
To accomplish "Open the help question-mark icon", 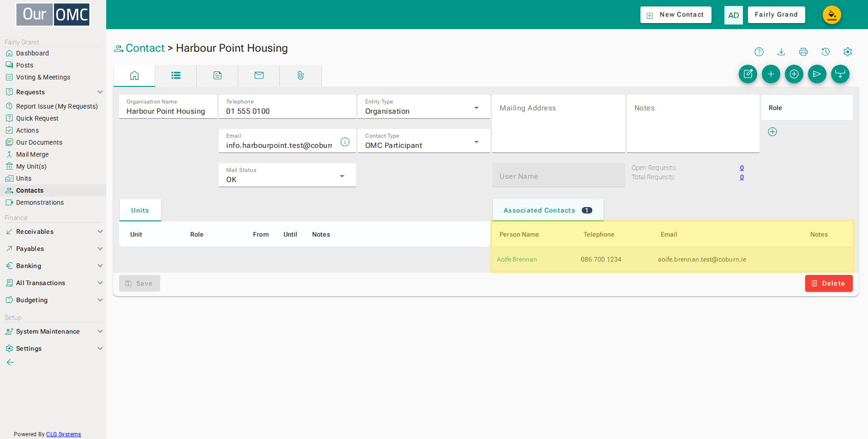I will coord(759,52).
